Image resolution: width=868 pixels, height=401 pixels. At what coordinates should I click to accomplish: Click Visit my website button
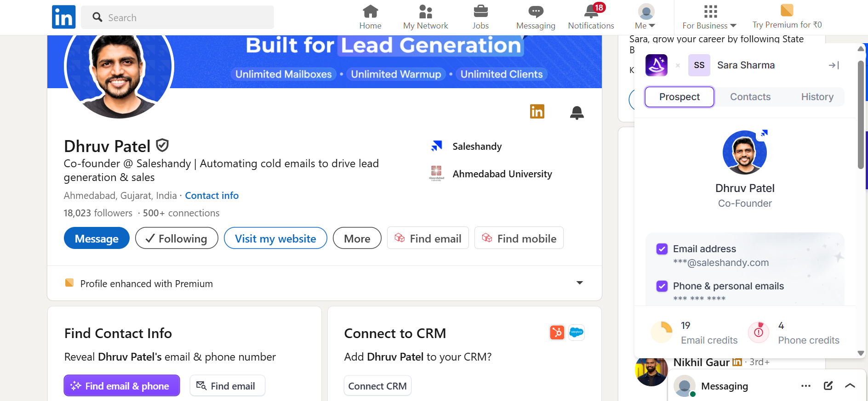[275, 238]
